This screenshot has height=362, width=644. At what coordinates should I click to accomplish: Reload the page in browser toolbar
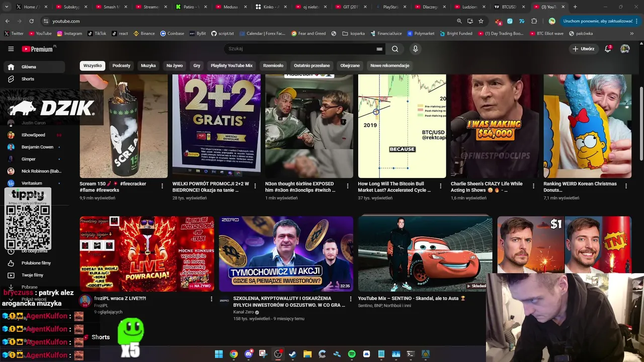coord(31,21)
